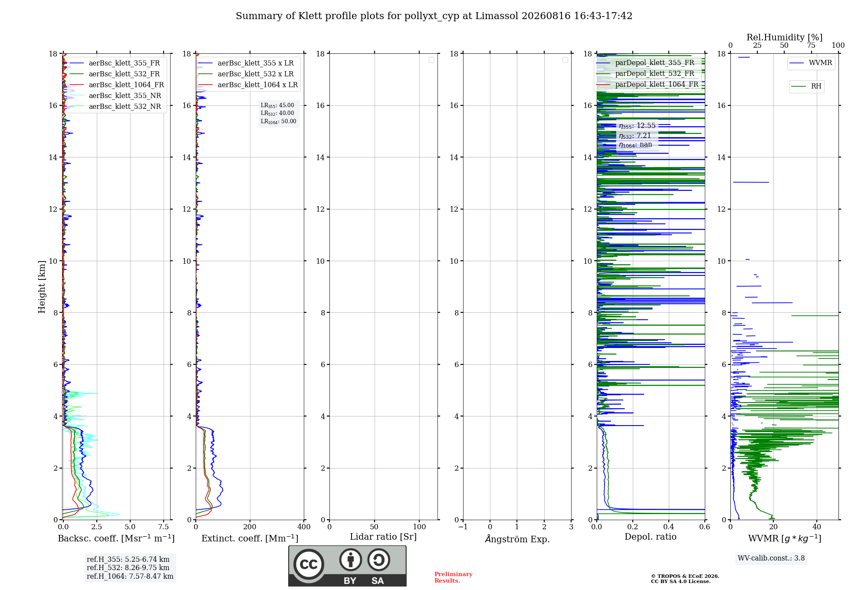
Task: Click the blue line swatch for aerBsc_klett_355_FR
Action: 76,63
